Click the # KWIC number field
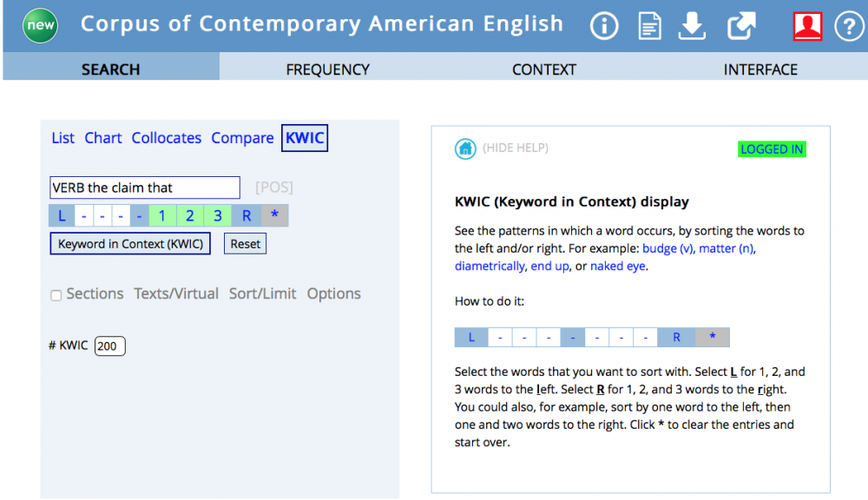868x500 pixels. tap(109, 346)
